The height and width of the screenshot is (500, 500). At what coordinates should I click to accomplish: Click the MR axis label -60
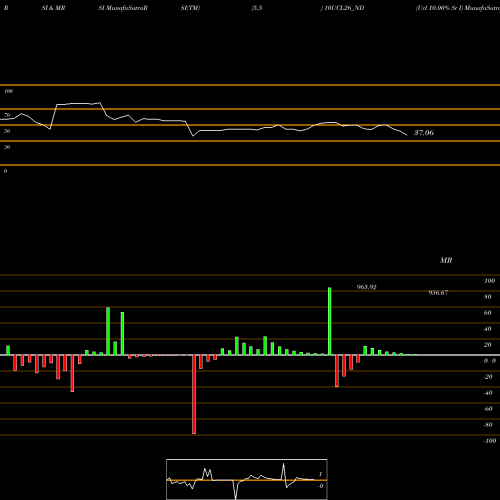pyautogui.click(x=488, y=409)
